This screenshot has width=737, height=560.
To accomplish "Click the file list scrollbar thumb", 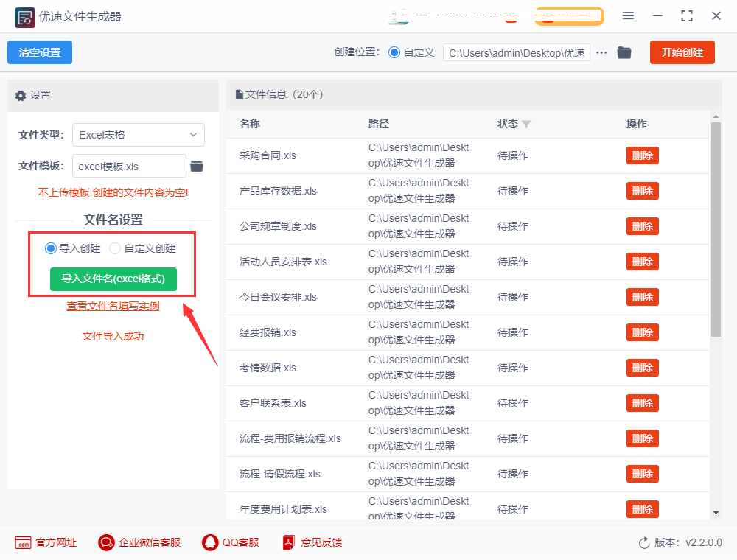I will [716, 230].
